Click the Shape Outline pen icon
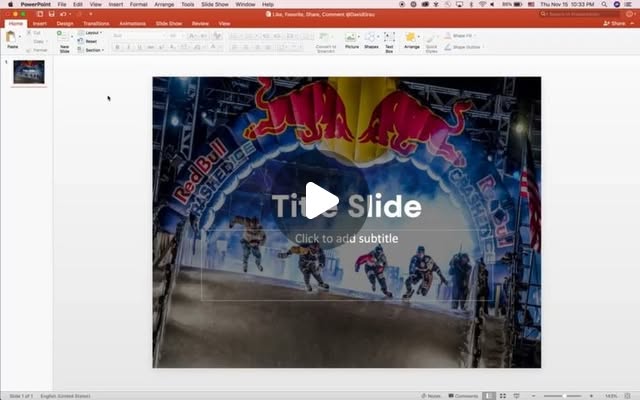The height and width of the screenshot is (400, 640). click(448, 47)
